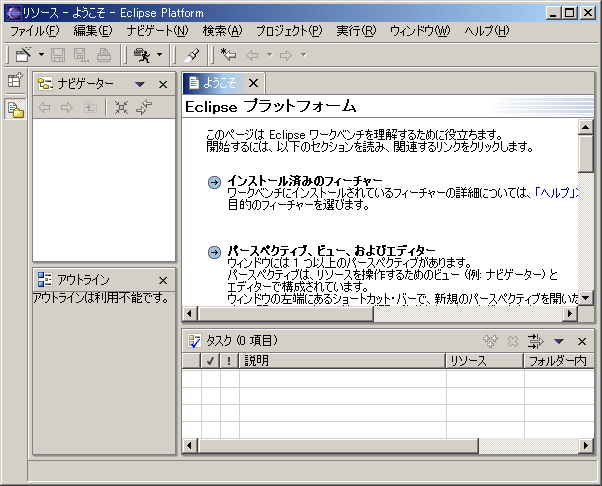Click welcome page horizontal scrollbar left arrow
Image resolution: width=602 pixels, height=486 pixels.
tap(189, 314)
